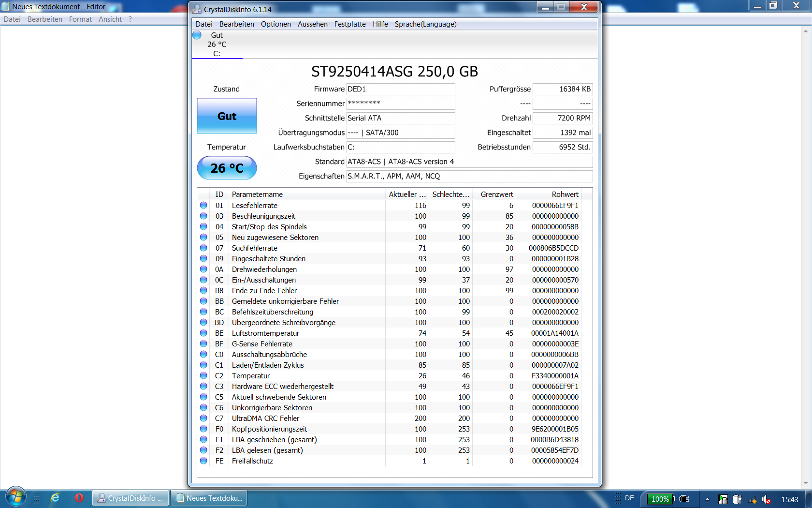Image resolution: width=812 pixels, height=508 pixels.
Task: Click the Eigenschaften field listing S.M.A.R.T. features
Action: tap(470, 176)
